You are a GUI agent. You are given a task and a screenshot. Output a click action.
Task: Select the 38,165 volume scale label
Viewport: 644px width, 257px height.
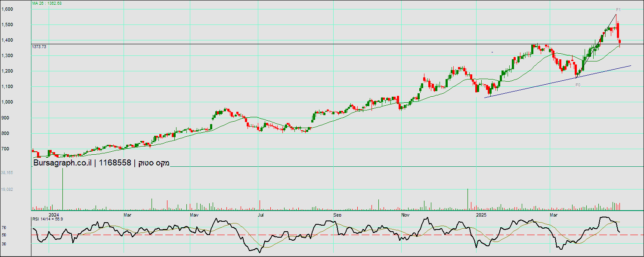[7, 172]
